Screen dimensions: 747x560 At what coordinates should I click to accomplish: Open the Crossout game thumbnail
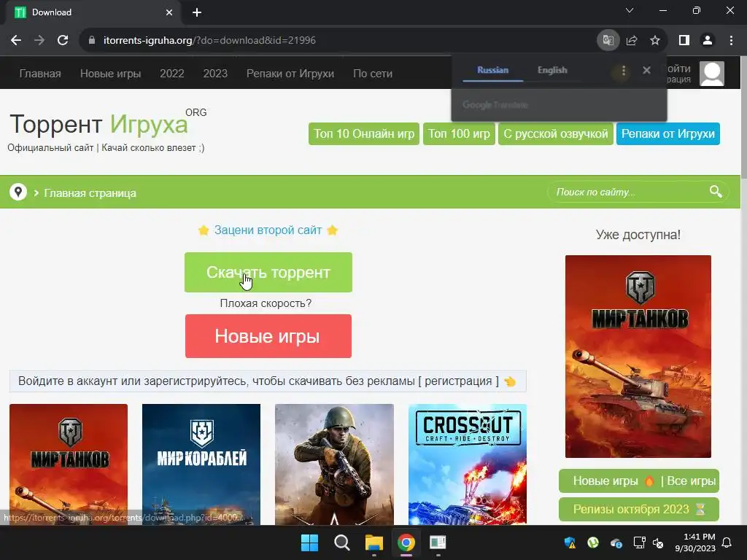468,464
